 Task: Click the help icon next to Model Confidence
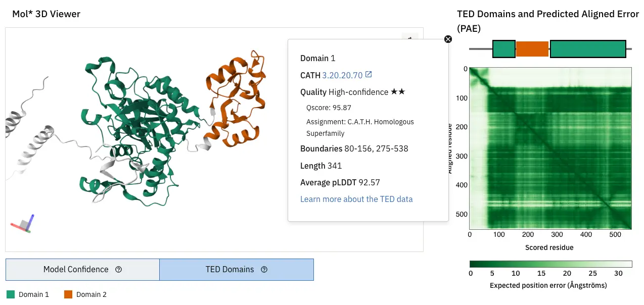click(119, 270)
